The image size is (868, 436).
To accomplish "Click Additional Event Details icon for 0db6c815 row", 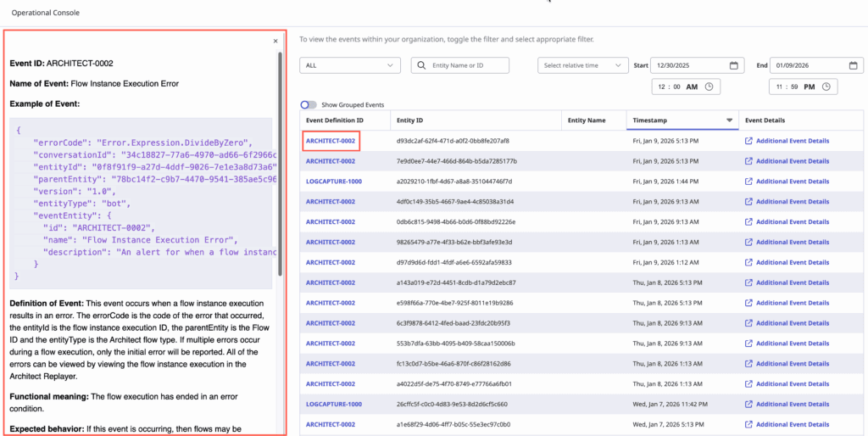I will pyautogui.click(x=748, y=221).
